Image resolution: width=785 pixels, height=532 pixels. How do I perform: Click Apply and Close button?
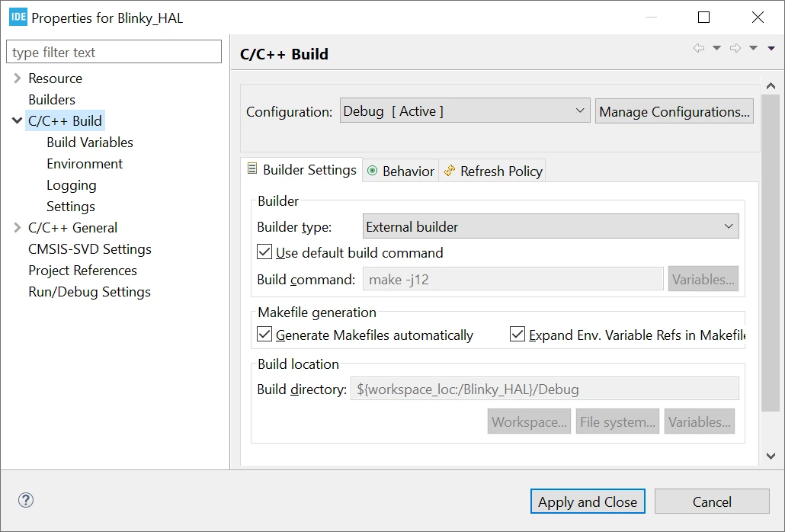click(588, 502)
